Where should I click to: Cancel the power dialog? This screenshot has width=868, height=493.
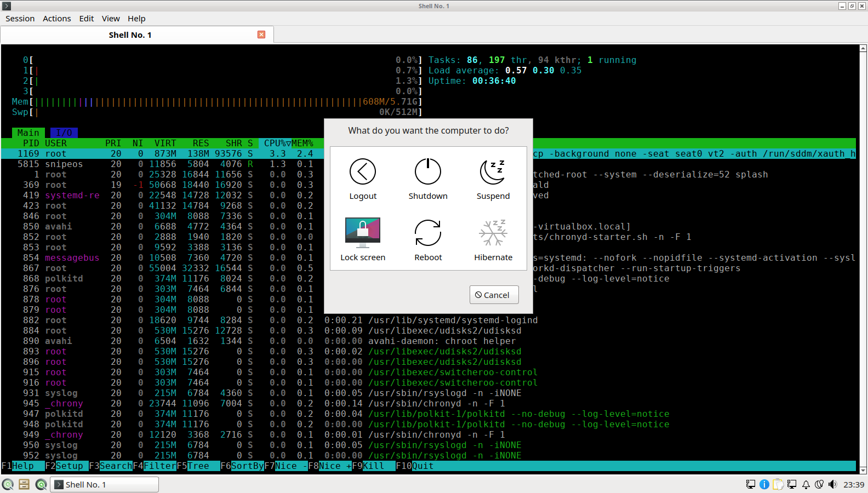(x=494, y=295)
